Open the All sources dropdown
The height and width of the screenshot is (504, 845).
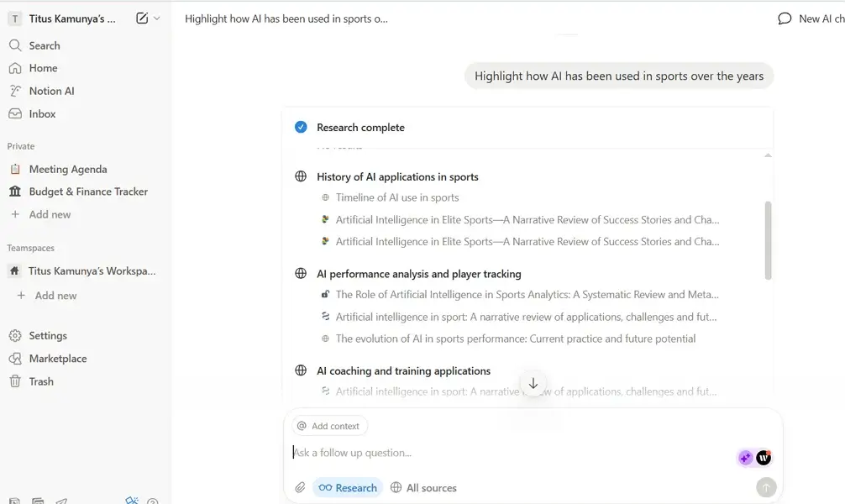(423, 488)
